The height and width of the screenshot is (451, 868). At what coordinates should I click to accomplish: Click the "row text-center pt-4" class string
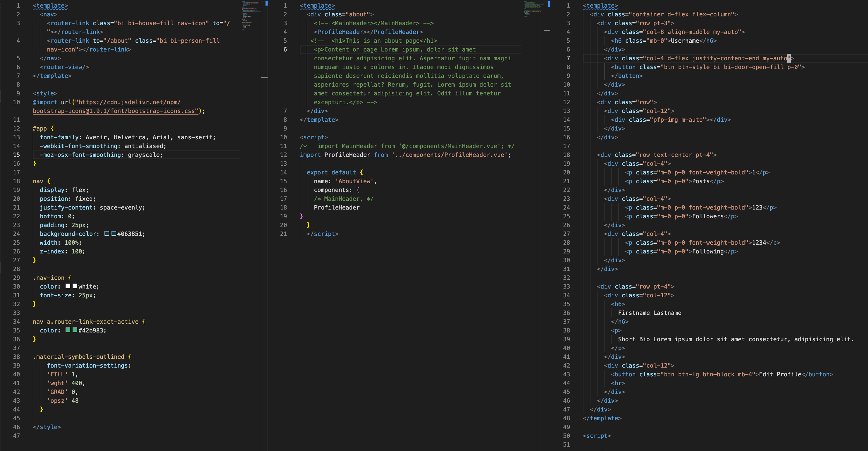[674, 155]
